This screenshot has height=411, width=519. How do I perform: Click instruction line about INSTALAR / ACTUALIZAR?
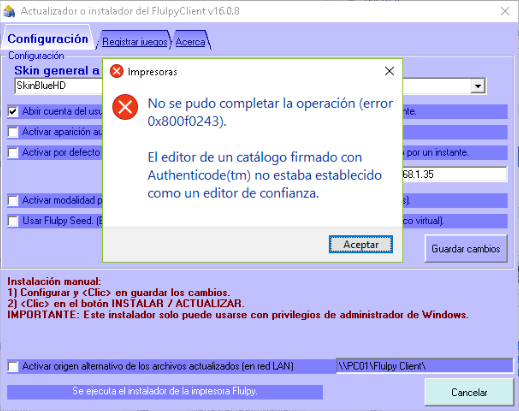126,304
